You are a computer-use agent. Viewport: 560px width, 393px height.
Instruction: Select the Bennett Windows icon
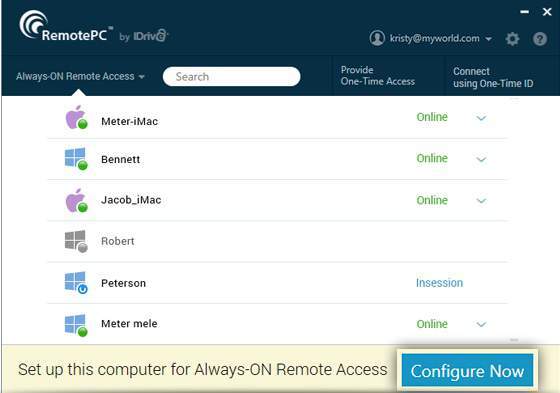click(76, 159)
